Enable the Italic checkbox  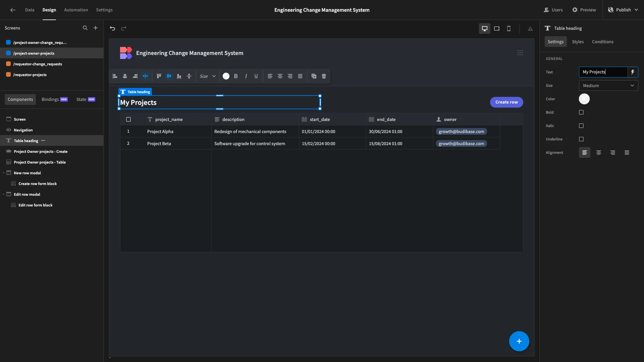point(581,126)
